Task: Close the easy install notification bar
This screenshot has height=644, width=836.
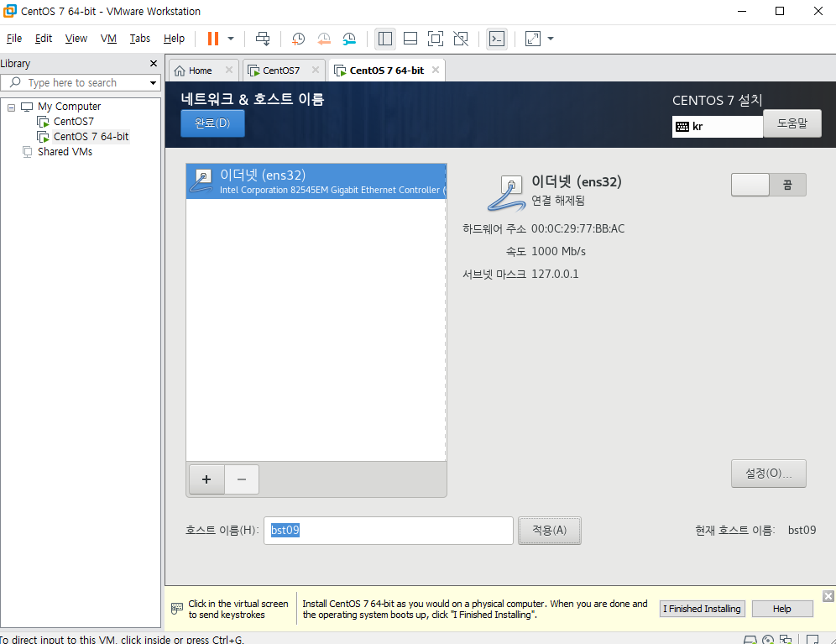Action: (x=828, y=596)
